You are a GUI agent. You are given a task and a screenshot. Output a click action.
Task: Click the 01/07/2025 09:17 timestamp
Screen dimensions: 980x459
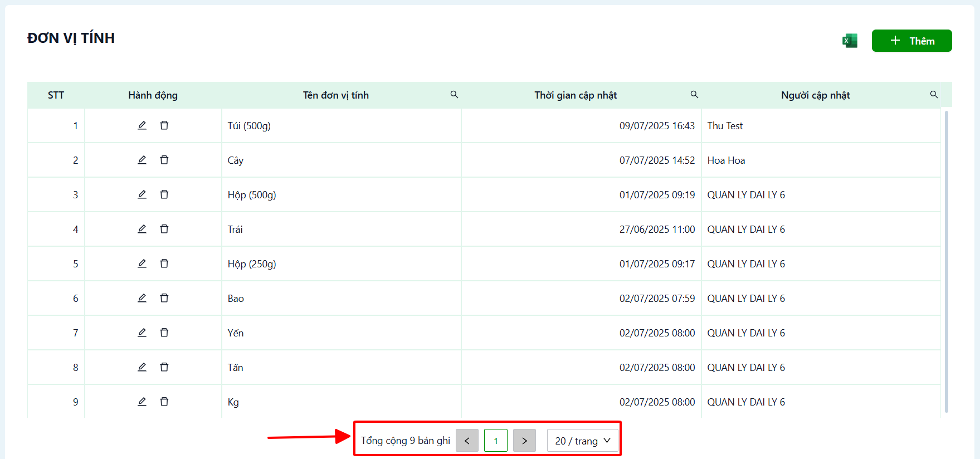657,264
